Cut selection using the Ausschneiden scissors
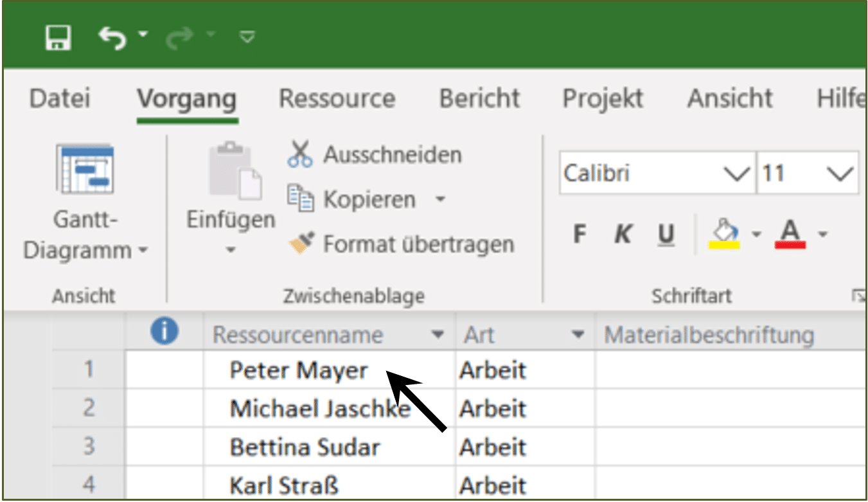 [300, 154]
